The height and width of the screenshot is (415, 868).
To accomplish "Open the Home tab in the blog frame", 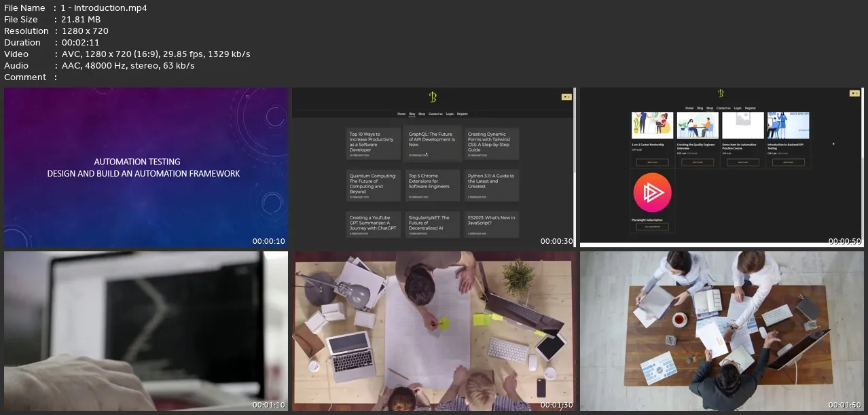I will click(401, 114).
